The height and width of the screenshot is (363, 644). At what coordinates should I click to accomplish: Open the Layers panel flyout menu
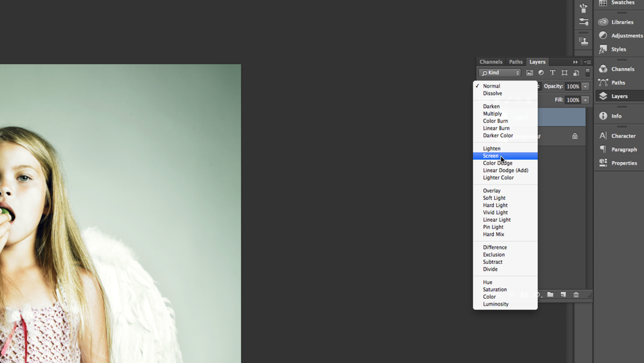pos(587,62)
